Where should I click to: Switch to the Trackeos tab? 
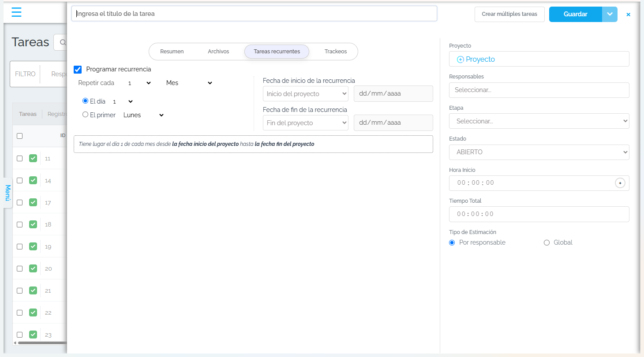coord(336,52)
